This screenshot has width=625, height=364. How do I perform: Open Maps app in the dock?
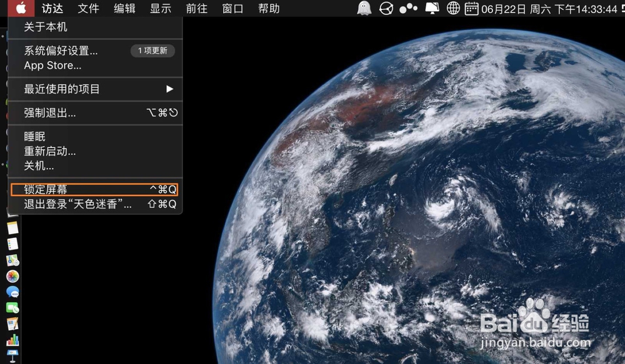click(x=12, y=260)
